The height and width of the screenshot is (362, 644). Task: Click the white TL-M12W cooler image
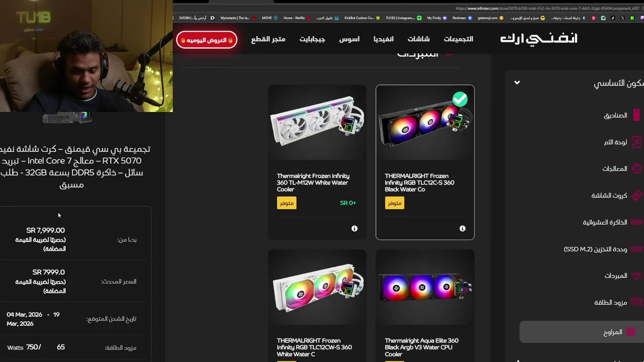pos(317,123)
